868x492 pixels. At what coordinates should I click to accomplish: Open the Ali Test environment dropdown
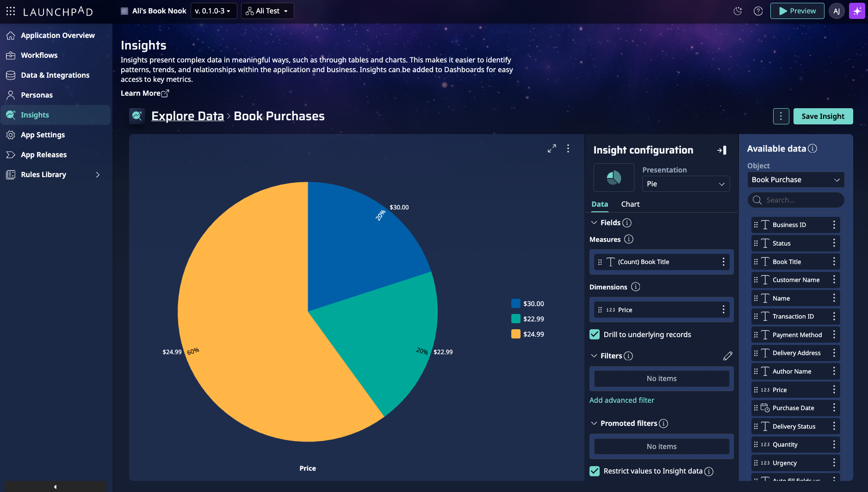pos(267,11)
